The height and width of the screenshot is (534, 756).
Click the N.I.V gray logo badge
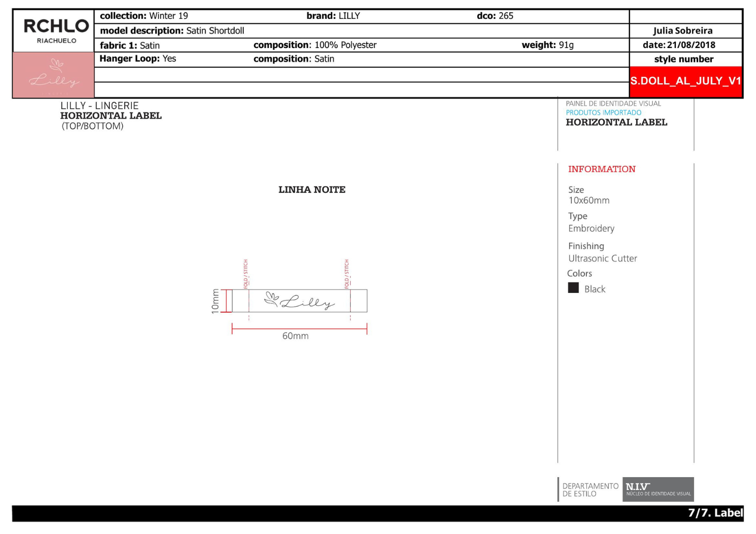click(658, 489)
